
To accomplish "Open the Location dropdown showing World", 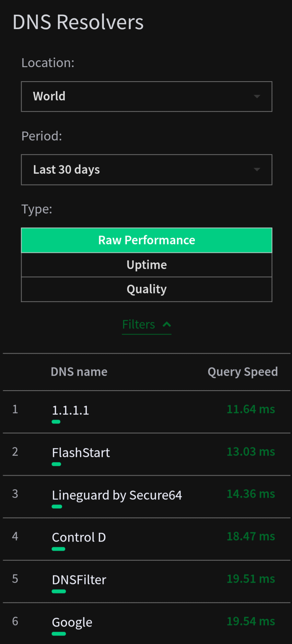I will coord(146,96).
